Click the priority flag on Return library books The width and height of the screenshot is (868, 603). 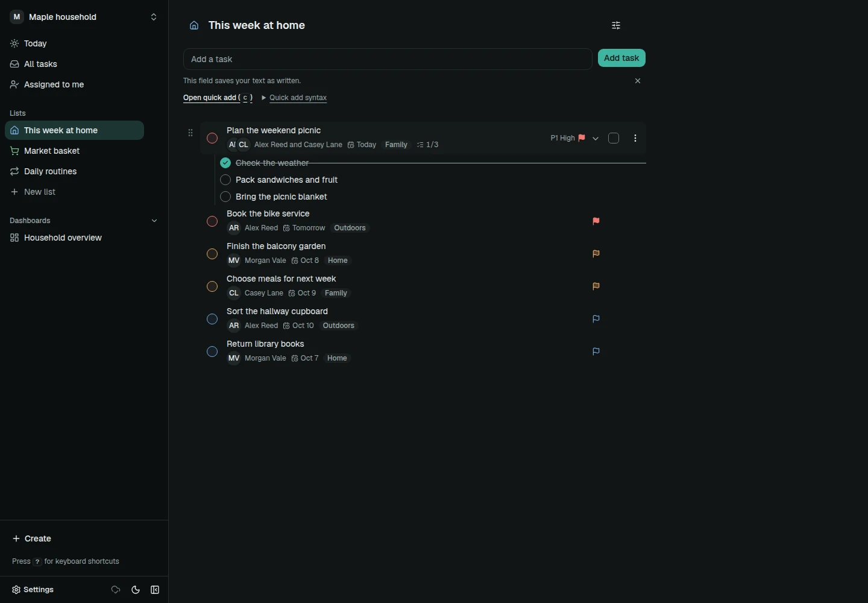click(x=597, y=352)
